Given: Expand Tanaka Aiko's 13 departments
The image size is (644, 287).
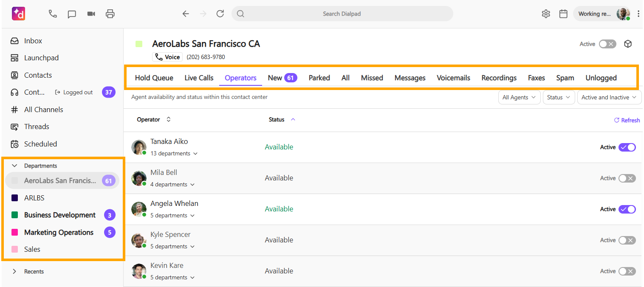Looking at the screenshot, I should 174,153.
